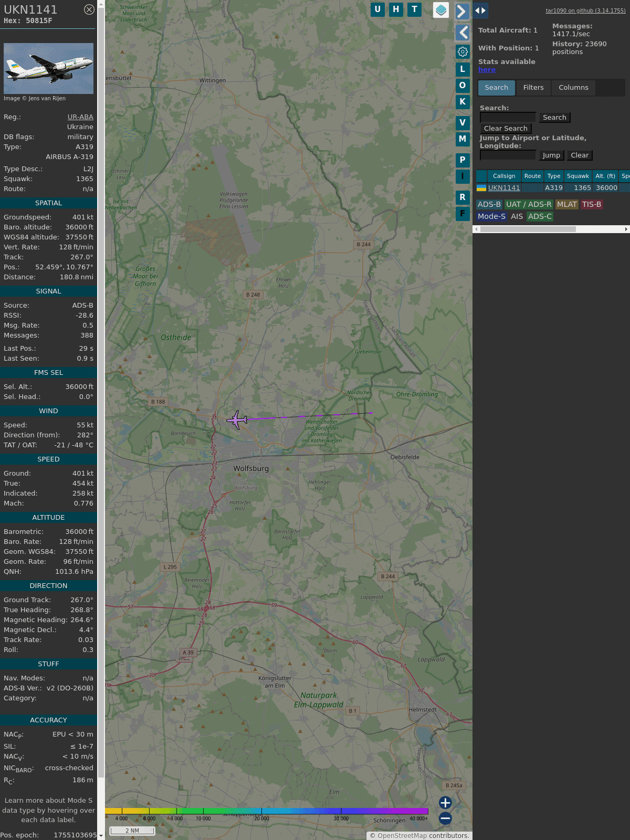Sort table by Squawk column header
Viewport: 630px width, 840px height.
tap(578, 176)
